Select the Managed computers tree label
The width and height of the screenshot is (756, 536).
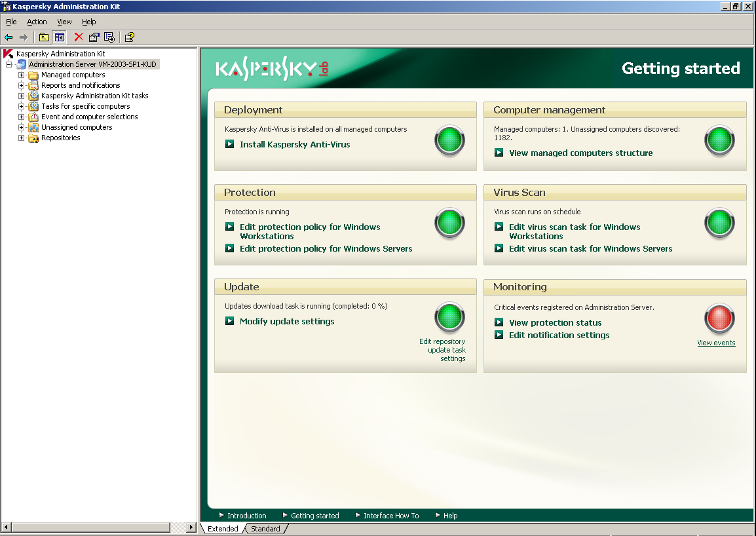point(73,75)
